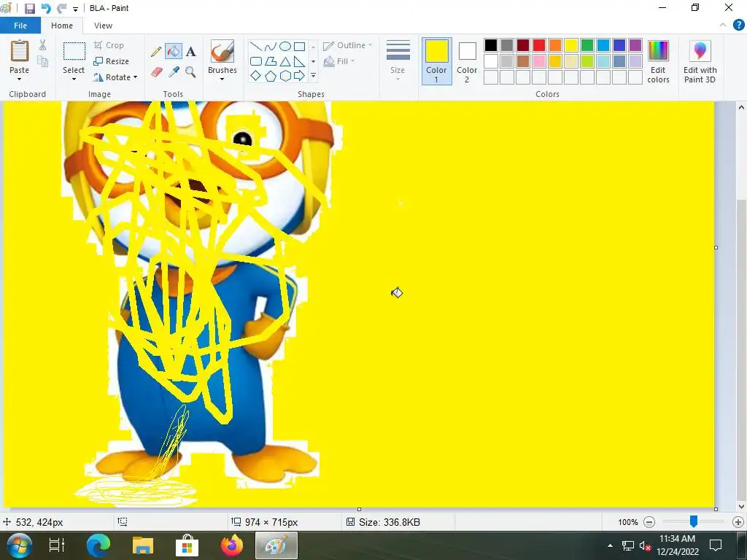Click the Undo arrow in title bar
Screen dimensions: 747x560
[46, 9]
